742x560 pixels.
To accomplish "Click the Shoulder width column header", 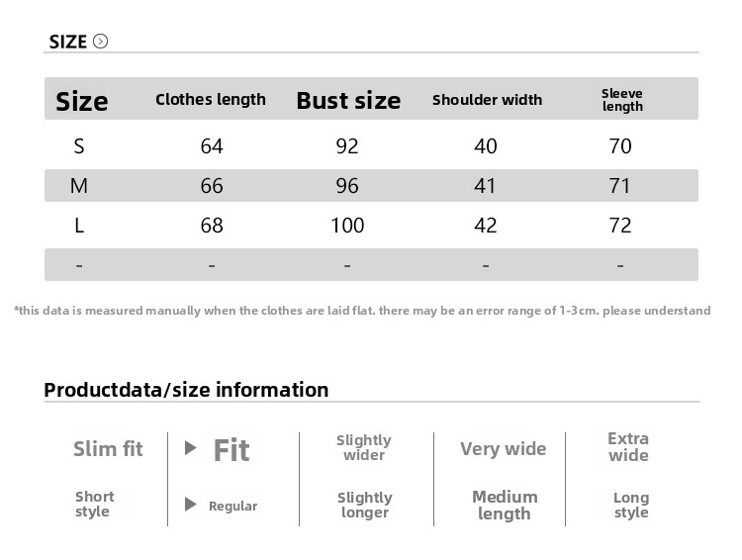I will pos(487,100).
